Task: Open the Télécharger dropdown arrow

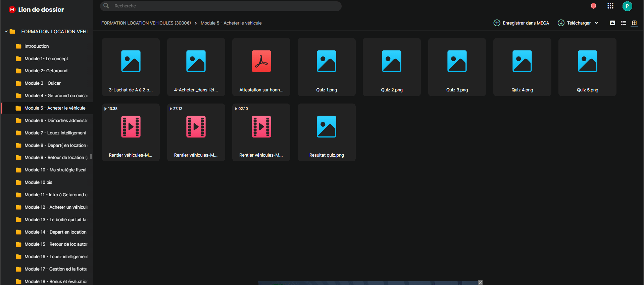Action: click(x=596, y=23)
